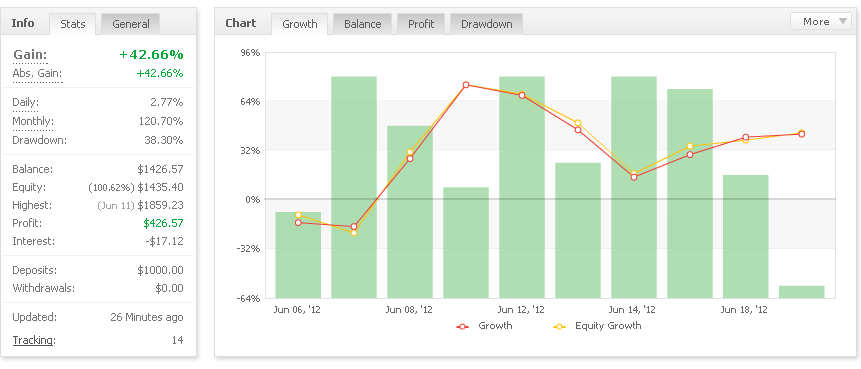Click the Jun 18 green bar
The width and height of the screenshot is (861, 369).
click(x=746, y=237)
